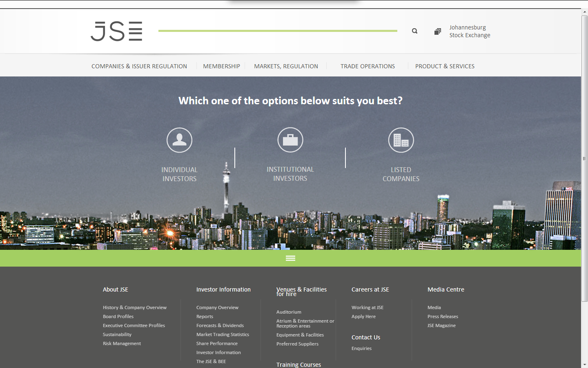588x368 pixels.
Task: View Press Releases
Action: (443, 316)
